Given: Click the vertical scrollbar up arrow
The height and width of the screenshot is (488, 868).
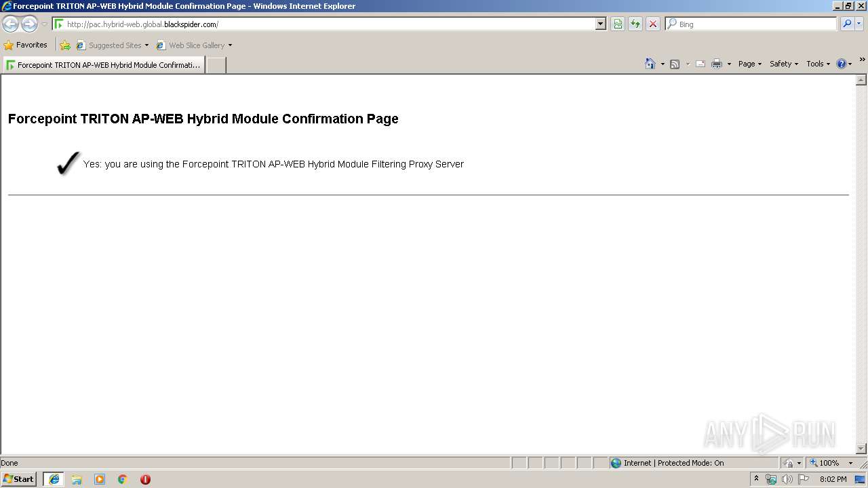Looking at the screenshot, I should point(861,80).
